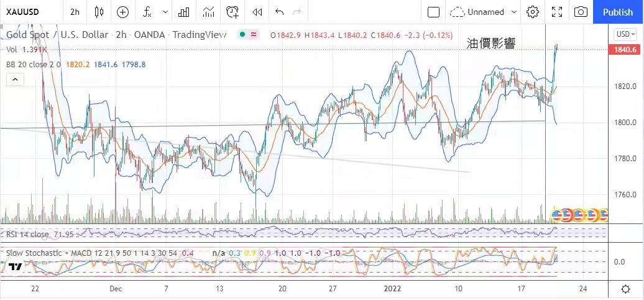Undo the last chart action
The height and width of the screenshot is (300, 644).
(279, 12)
